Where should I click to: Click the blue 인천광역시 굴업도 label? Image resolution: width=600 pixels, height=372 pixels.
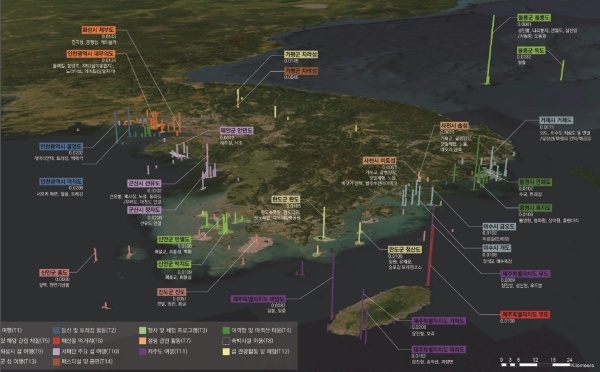[x=61, y=147]
